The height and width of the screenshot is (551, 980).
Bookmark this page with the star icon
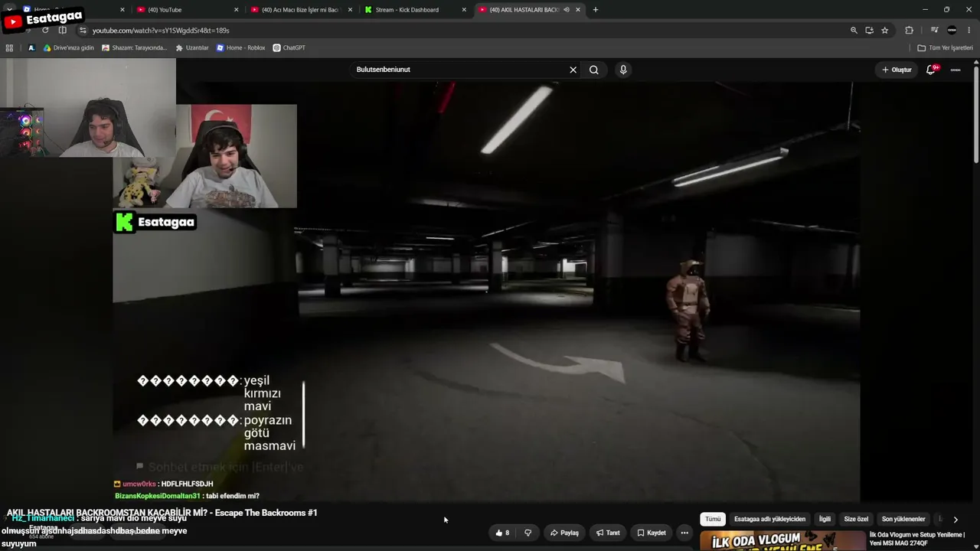[x=885, y=31]
